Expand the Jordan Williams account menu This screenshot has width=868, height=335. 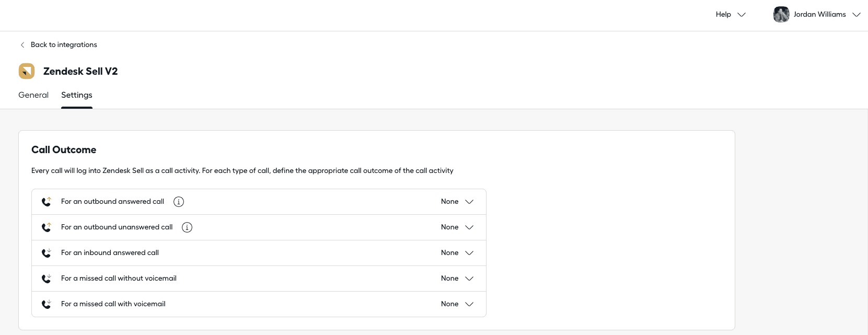pyautogui.click(x=856, y=15)
